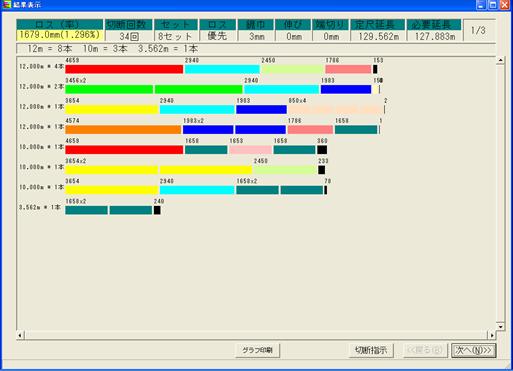The image size is (513, 371).
Task: Click the 12m = 8本 summary text
Action: tap(49, 49)
